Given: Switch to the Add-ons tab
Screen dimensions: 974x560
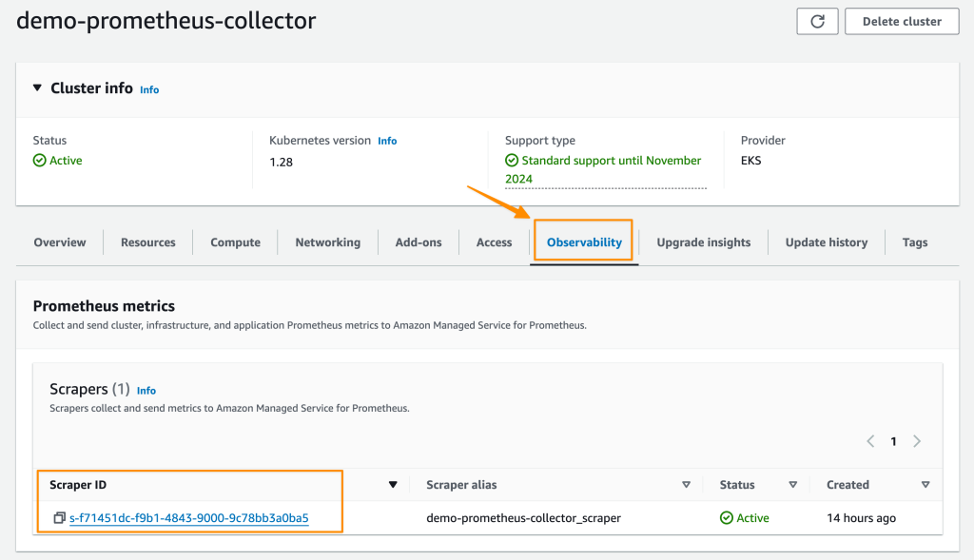Looking at the screenshot, I should 419,242.
